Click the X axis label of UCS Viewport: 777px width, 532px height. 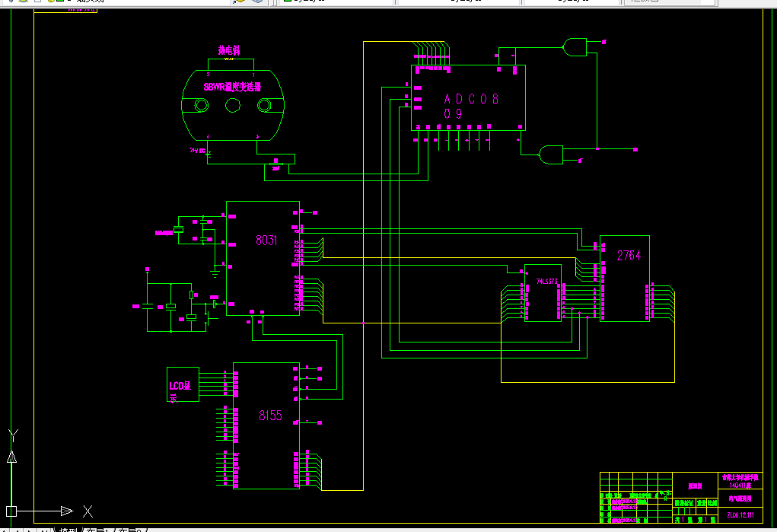pyautogui.click(x=88, y=511)
